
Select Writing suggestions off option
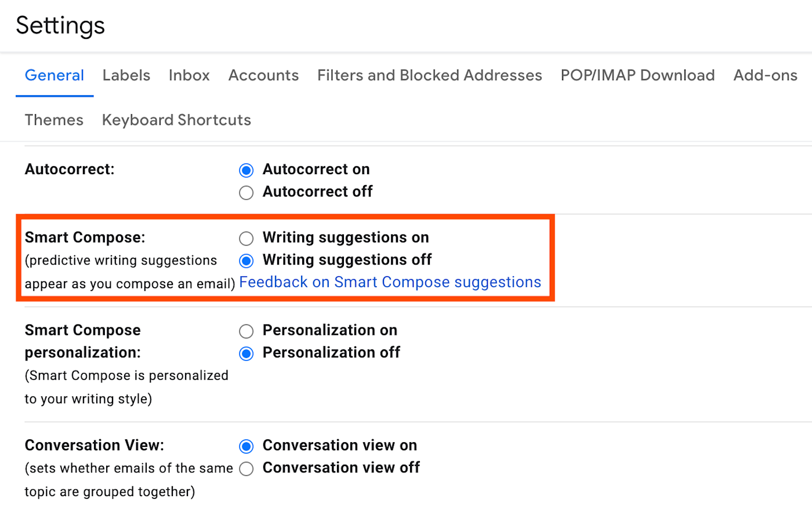tap(246, 261)
